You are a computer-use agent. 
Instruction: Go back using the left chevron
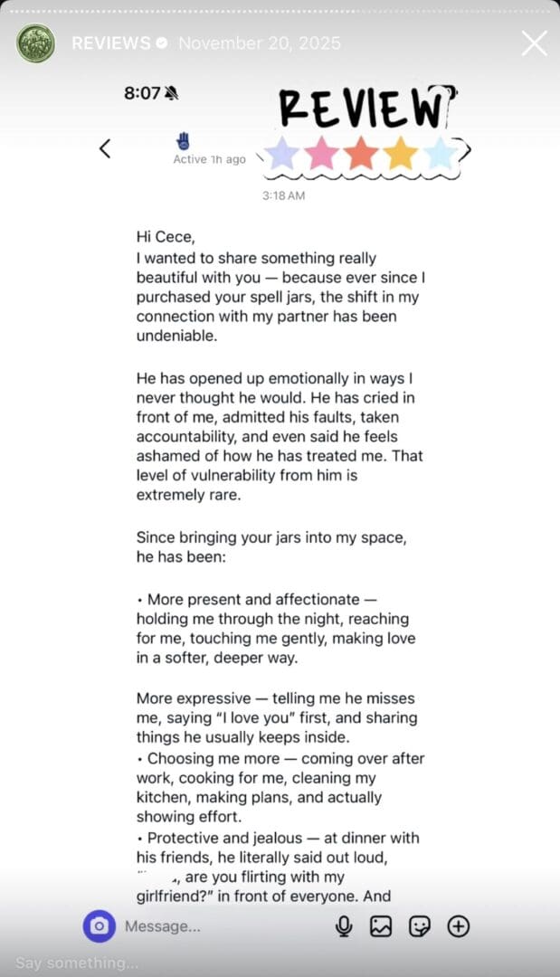(105, 148)
